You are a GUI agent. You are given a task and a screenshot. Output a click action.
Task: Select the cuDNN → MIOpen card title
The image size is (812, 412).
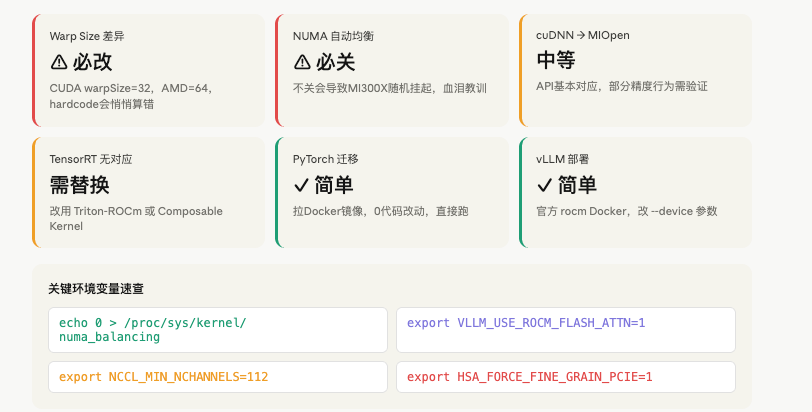tap(583, 35)
